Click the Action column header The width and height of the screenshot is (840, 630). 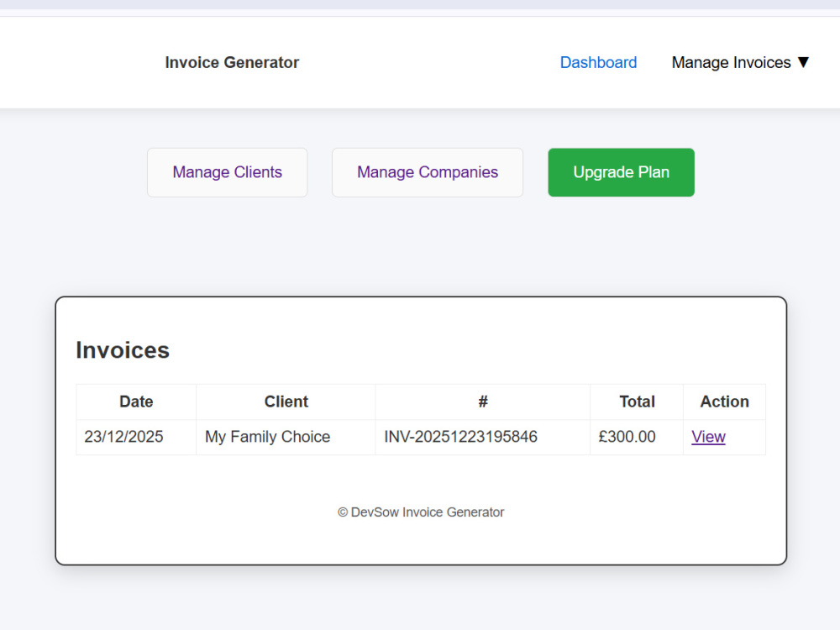(724, 402)
